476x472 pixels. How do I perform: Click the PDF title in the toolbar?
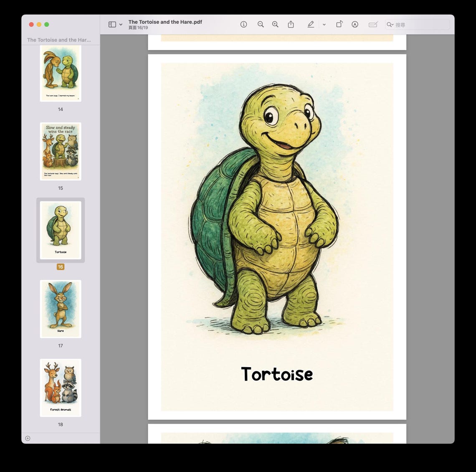coord(165,22)
